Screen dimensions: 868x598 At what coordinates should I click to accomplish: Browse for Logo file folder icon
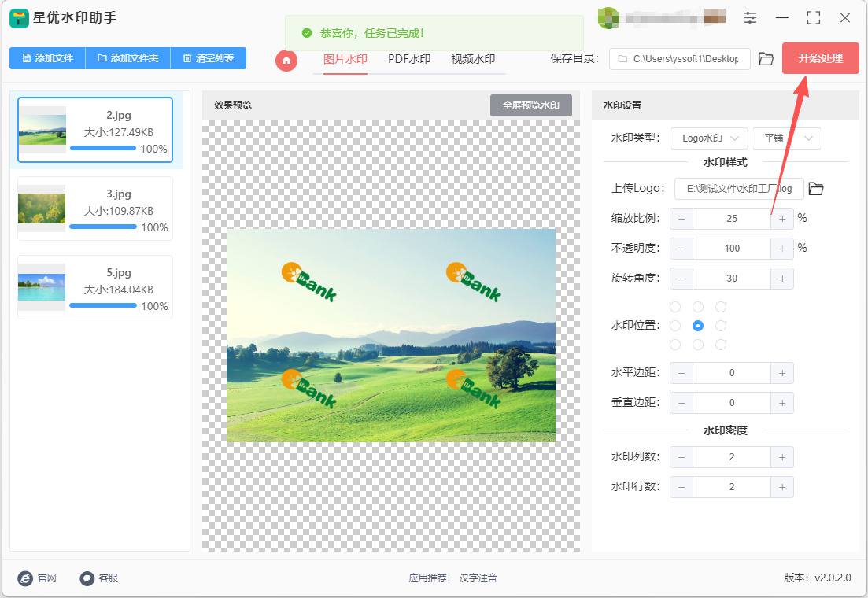click(816, 189)
